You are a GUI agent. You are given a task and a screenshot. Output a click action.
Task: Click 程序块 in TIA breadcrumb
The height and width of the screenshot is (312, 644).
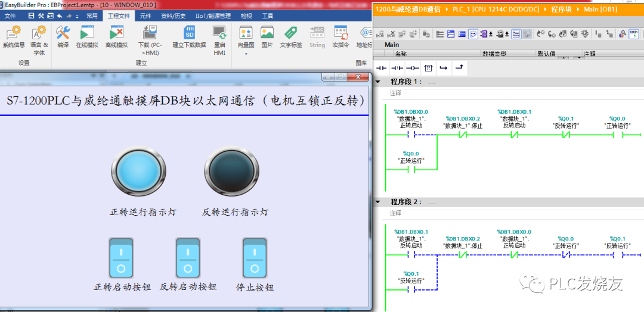point(562,9)
